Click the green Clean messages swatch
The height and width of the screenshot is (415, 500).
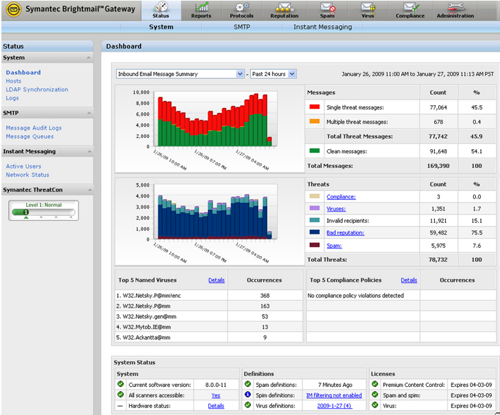pyautogui.click(x=314, y=151)
